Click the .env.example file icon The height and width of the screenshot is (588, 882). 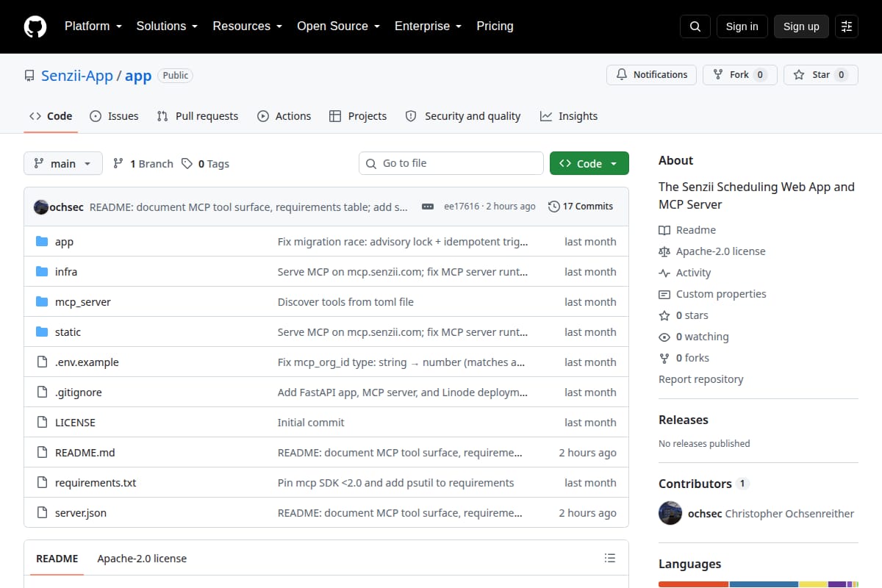tap(42, 362)
